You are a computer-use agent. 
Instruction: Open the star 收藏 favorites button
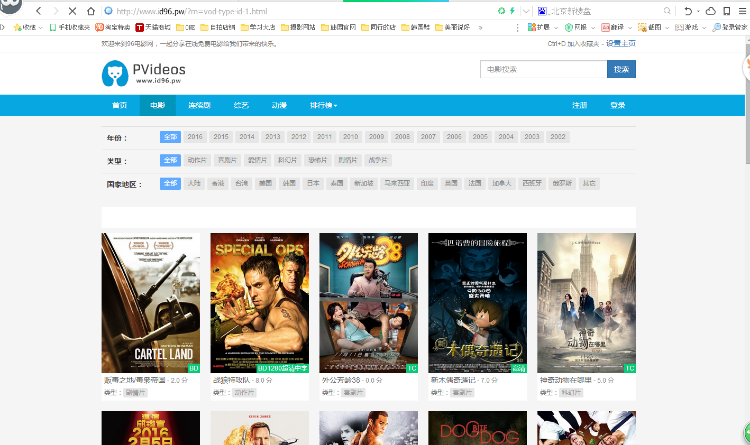click(x=24, y=27)
